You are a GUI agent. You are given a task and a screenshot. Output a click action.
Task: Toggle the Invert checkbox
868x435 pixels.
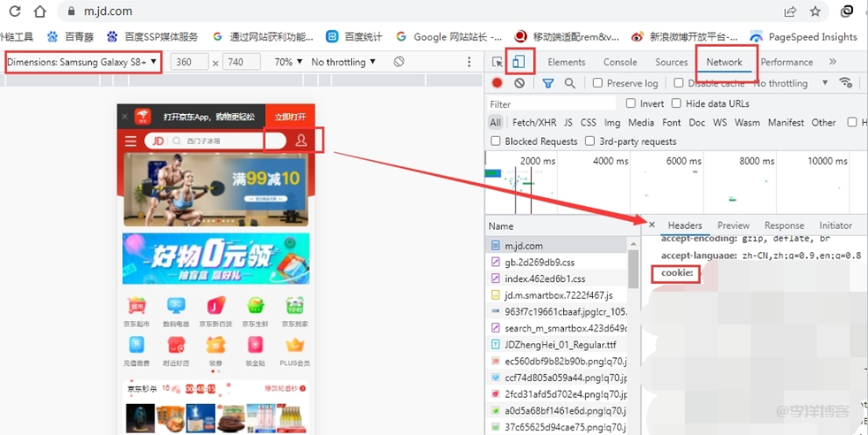[x=631, y=103]
